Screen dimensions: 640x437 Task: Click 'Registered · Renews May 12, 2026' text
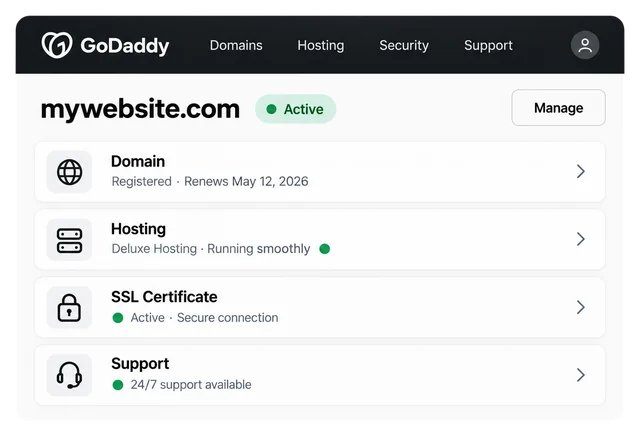[x=210, y=182]
